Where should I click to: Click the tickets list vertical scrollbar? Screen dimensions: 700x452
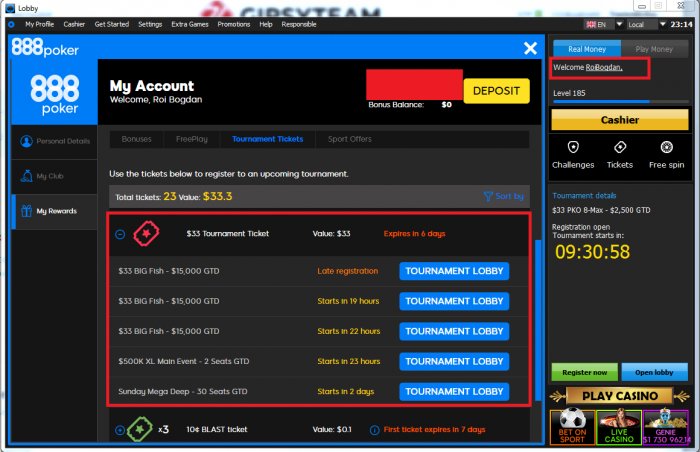(538, 322)
